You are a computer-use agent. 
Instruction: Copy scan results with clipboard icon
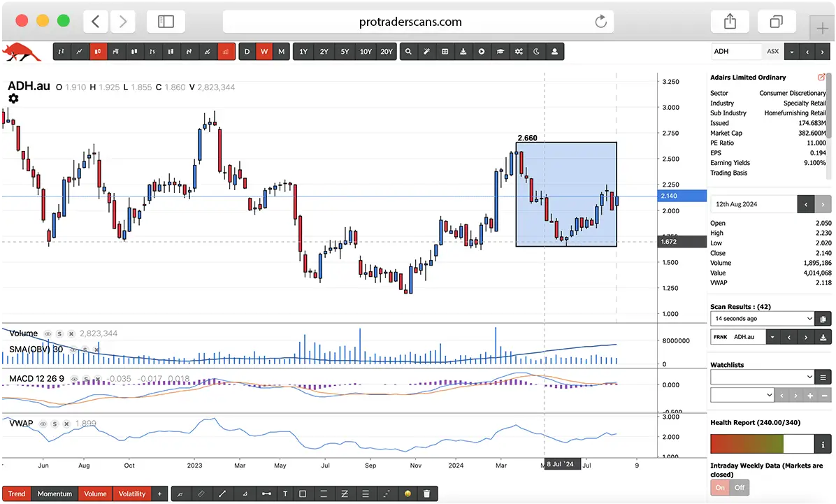click(823, 319)
